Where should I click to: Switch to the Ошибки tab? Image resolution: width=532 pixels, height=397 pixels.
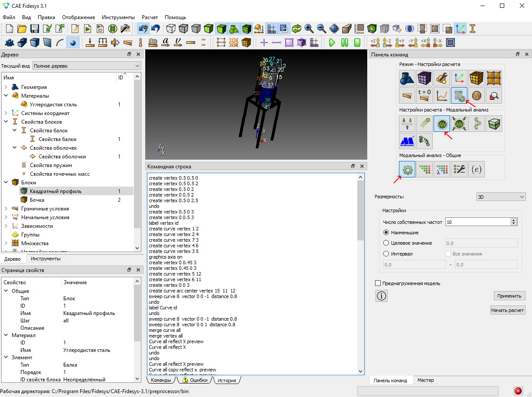pyautogui.click(x=194, y=380)
